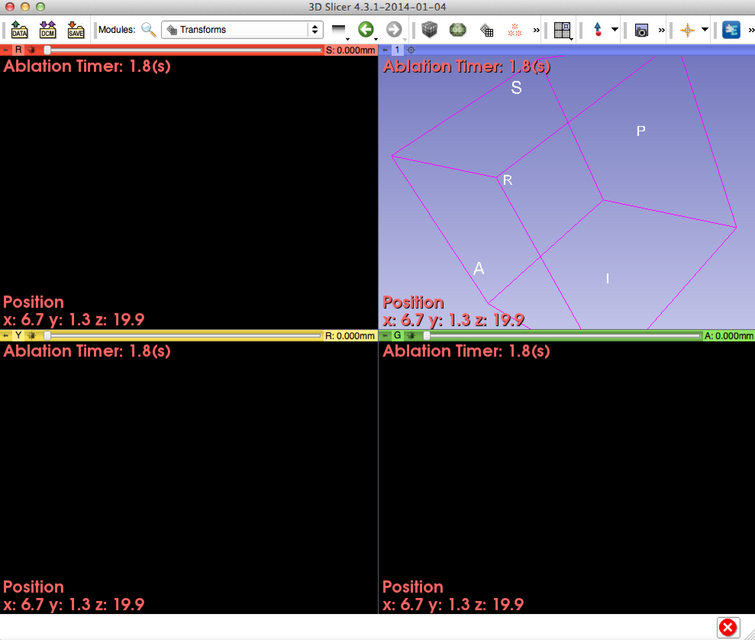Click the SAVE scene icon
755x640 pixels.
75,30
